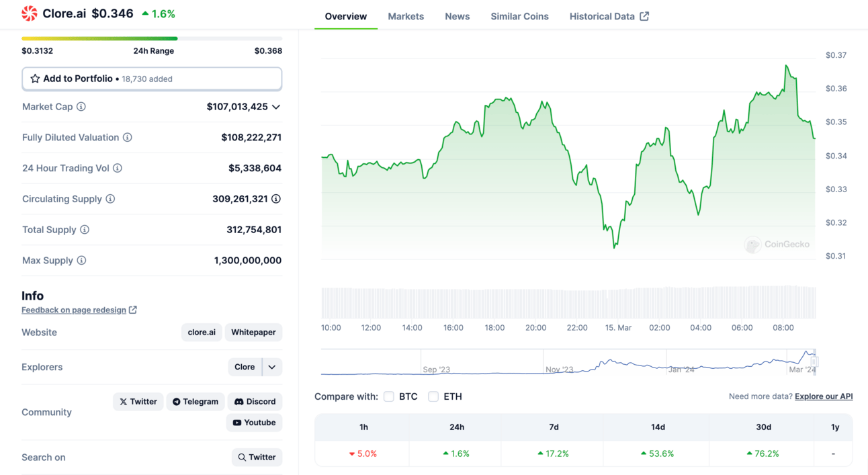Click info icon beside circulating supply value
This screenshot has height=475, width=868.
pyautogui.click(x=276, y=199)
